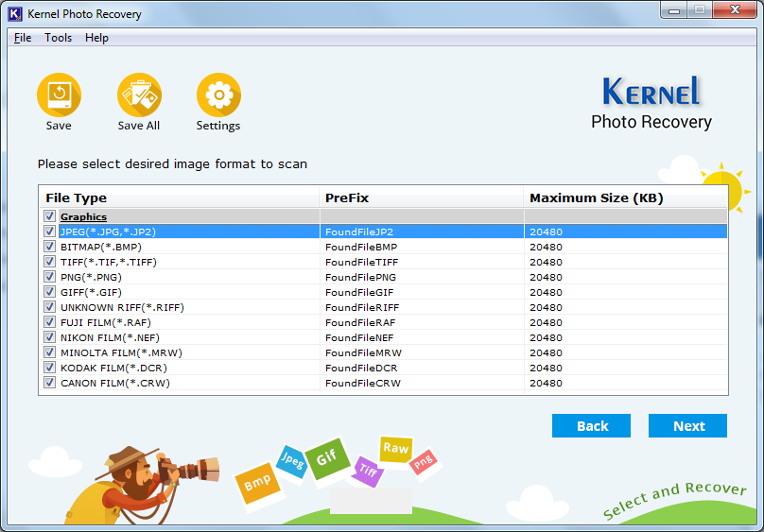Select the BITMAP(*.BMP) row label

click(101, 247)
